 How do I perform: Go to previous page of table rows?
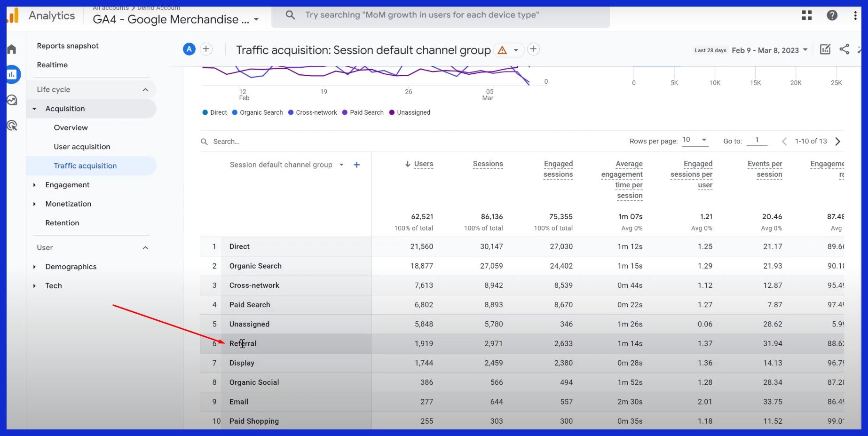tap(784, 141)
